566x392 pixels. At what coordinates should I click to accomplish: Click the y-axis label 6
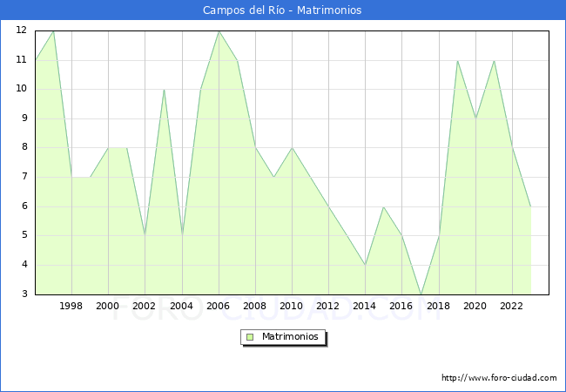(x=24, y=206)
